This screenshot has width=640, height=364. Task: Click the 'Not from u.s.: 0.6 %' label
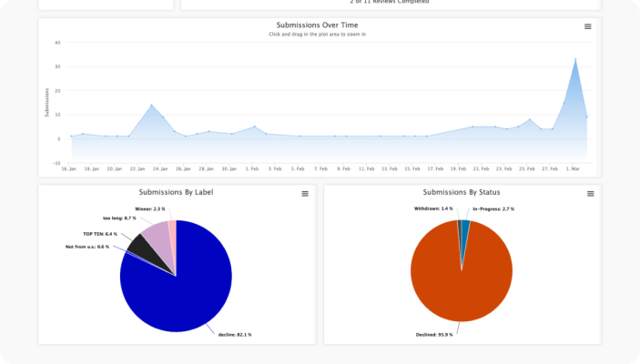coord(87,247)
